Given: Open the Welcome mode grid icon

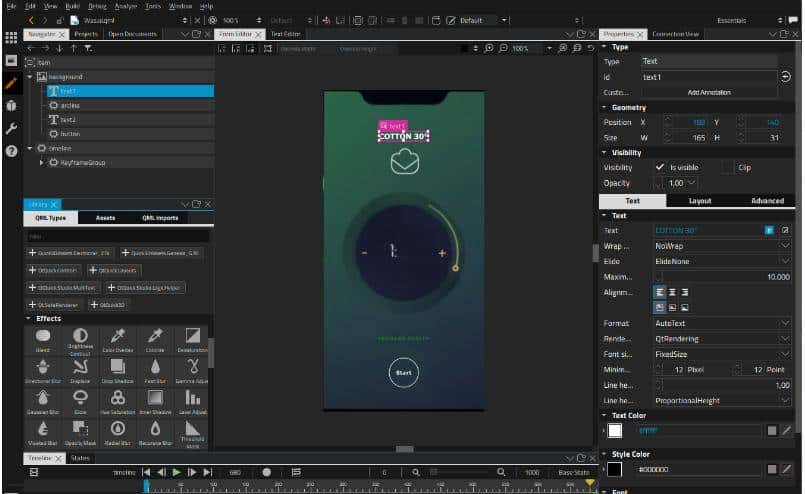Looking at the screenshot, I should click(11, 37).
